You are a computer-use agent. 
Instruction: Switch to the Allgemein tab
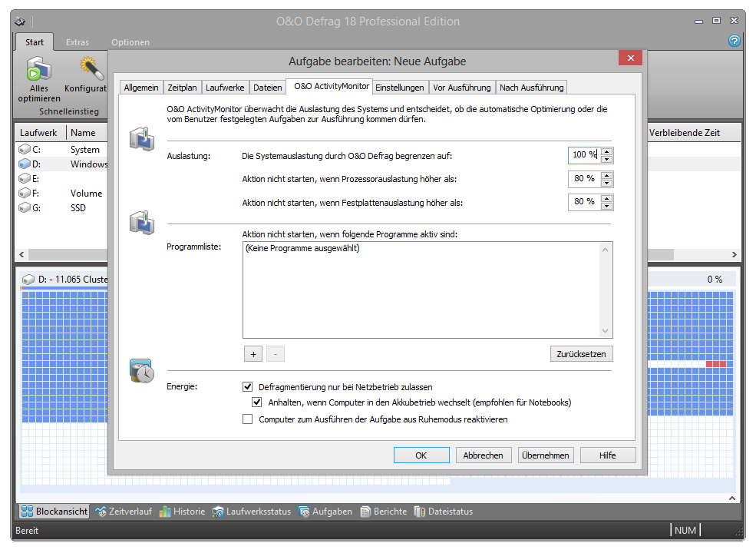[x=140, y=88]
